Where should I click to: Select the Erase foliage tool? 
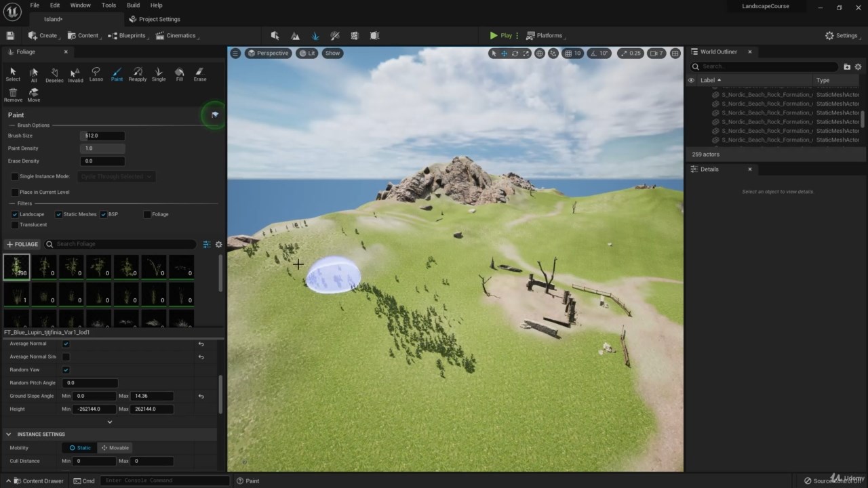click(199, 74)
